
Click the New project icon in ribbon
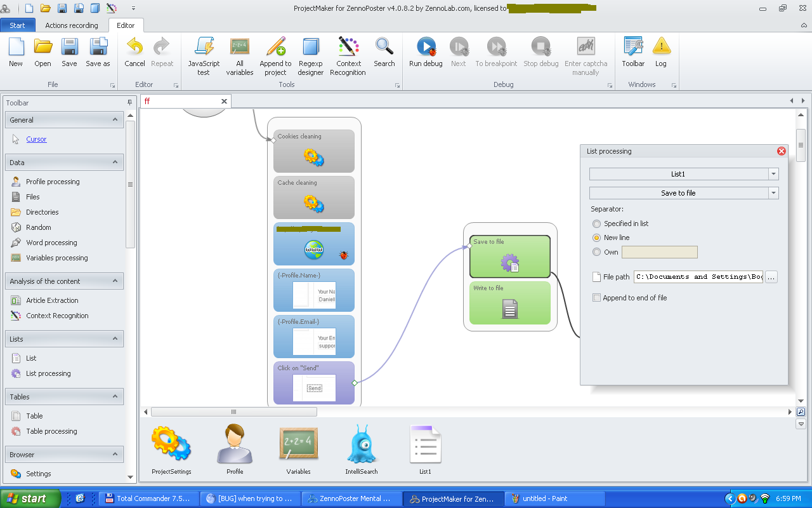16,46
